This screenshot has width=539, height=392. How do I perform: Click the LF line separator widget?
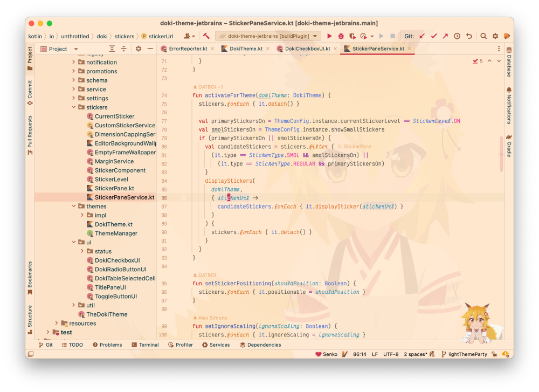375,354
